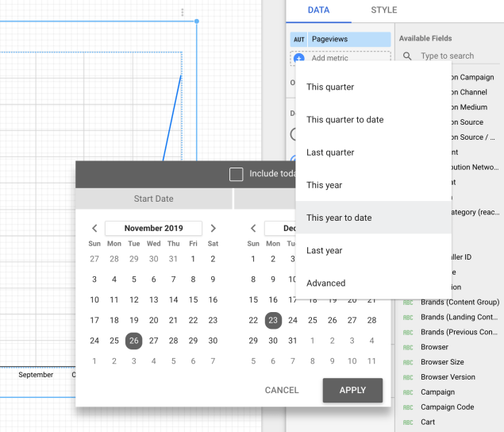The height and width of the screenshot is (432, 504).
Task: Switch to the STYLE tab
Action: 384,10
